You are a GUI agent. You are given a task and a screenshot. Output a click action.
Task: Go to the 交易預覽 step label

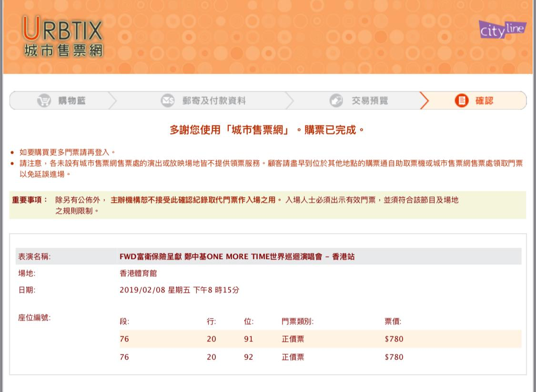(370, 101)
